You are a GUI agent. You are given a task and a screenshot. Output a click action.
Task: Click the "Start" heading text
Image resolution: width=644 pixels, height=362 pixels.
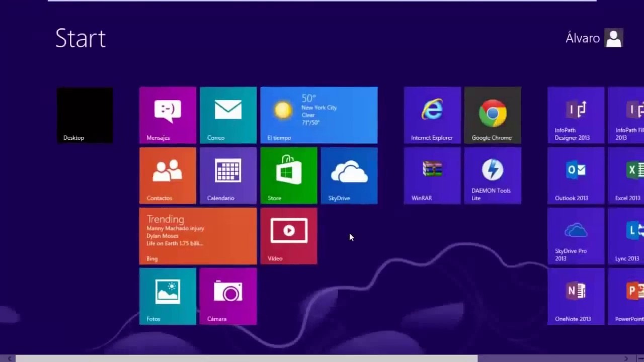pyautogui.click(x=80, y=38)
